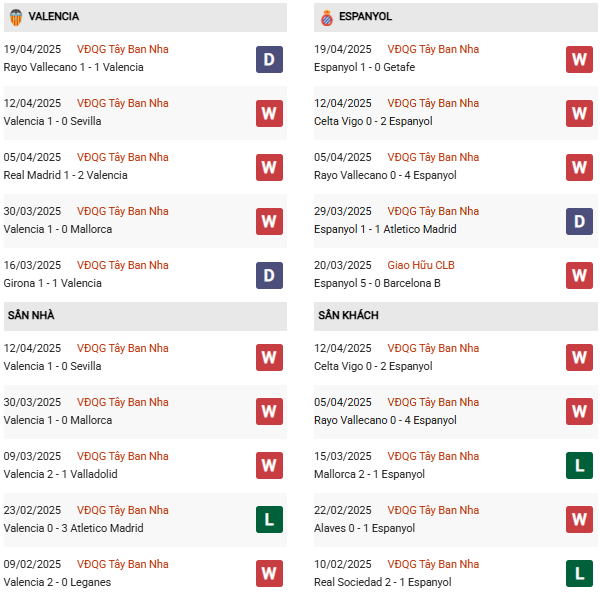
Task: Click the Espanyol club crest icon
Action: coord(326,17)
